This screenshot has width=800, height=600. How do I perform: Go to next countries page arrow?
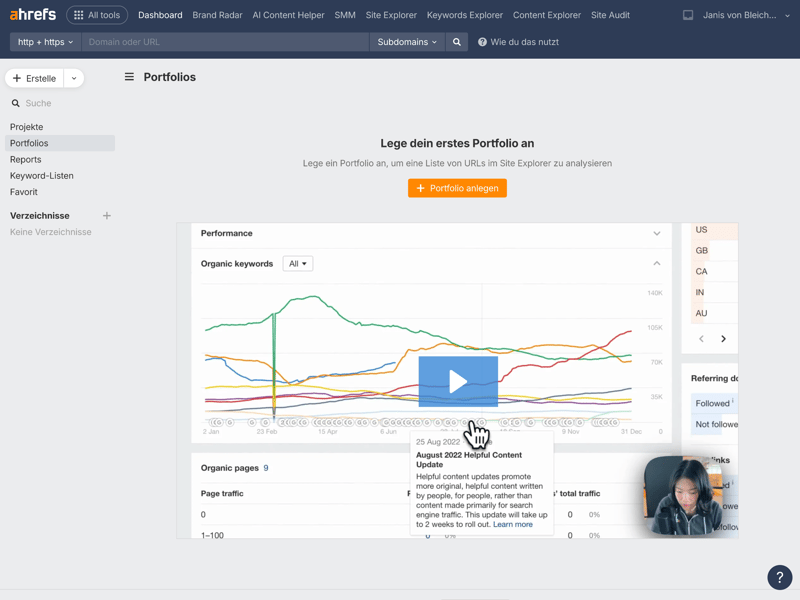point(723,339)
